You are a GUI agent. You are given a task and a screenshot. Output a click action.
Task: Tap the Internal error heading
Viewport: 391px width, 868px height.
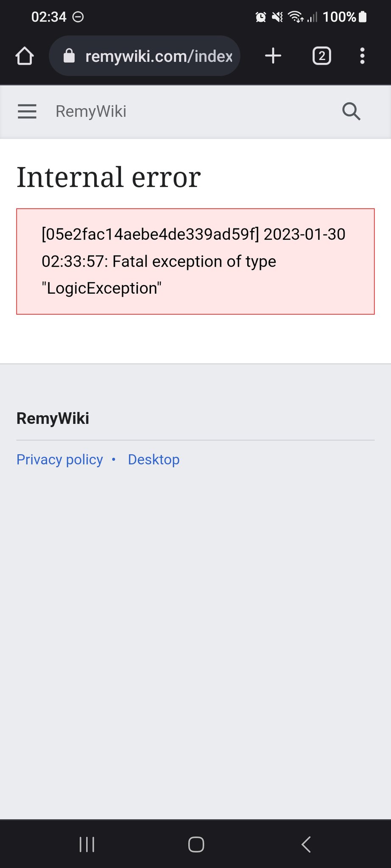tap(109, 177)
